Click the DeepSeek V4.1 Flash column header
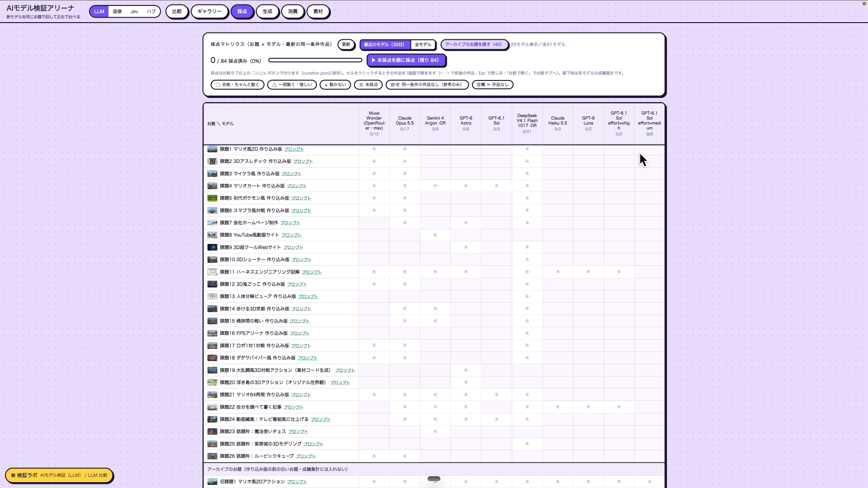The height and width of the screenshot is (488, 868). (527, 124)
